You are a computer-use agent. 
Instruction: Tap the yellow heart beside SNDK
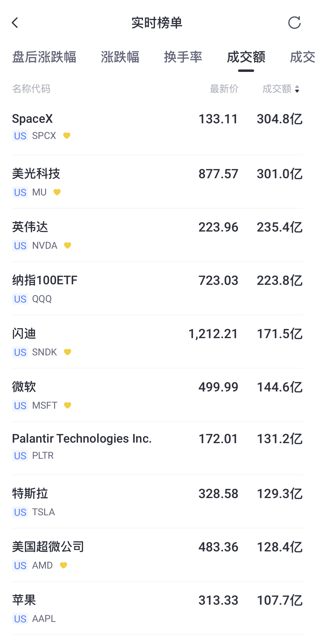coord(68,352)
